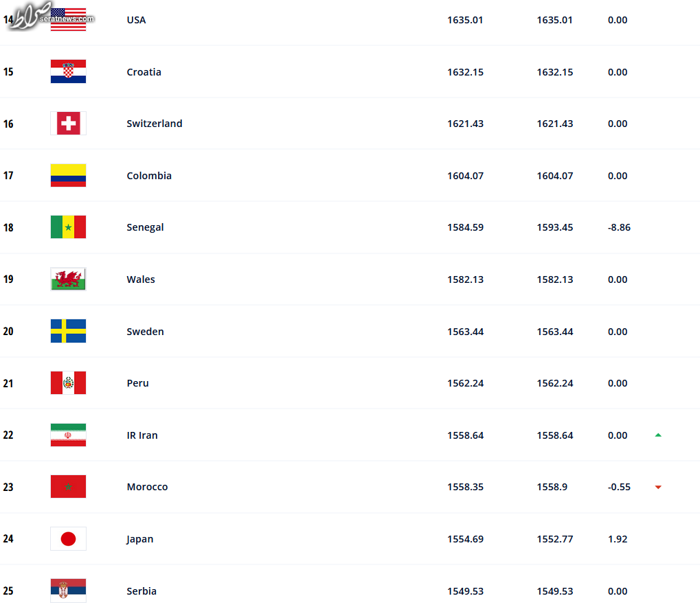
Task: Click the Croatia flag icon
Action: point(68,71)
